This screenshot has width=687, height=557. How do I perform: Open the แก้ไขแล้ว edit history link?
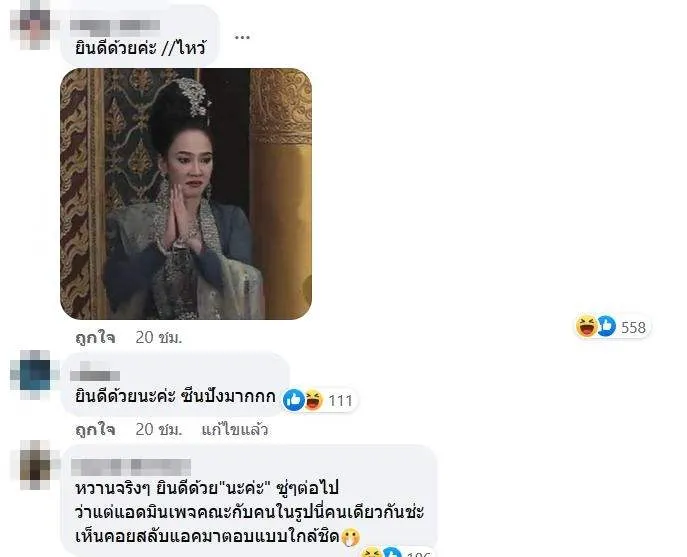coord(234,429)
